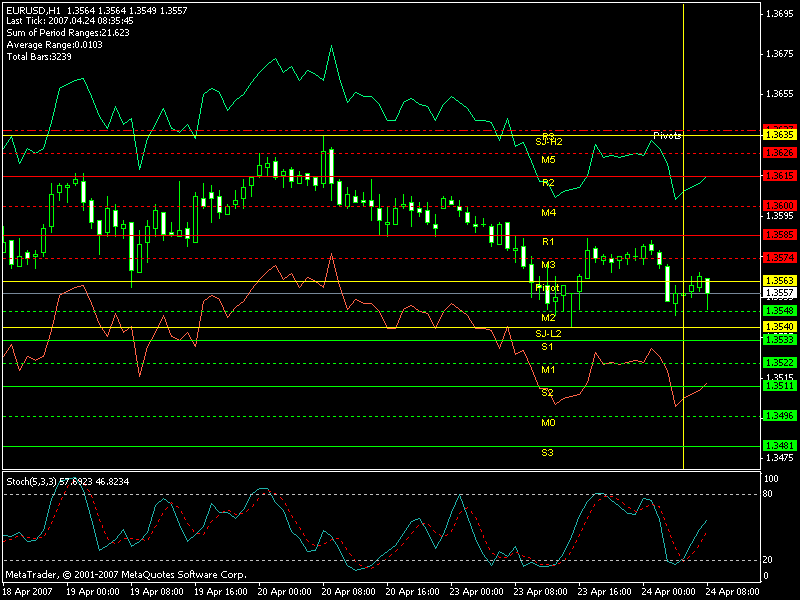Viewport: 800px width, 600px height.
Task: Click the R2 resistance level label
Action: (x=548, y=183)
